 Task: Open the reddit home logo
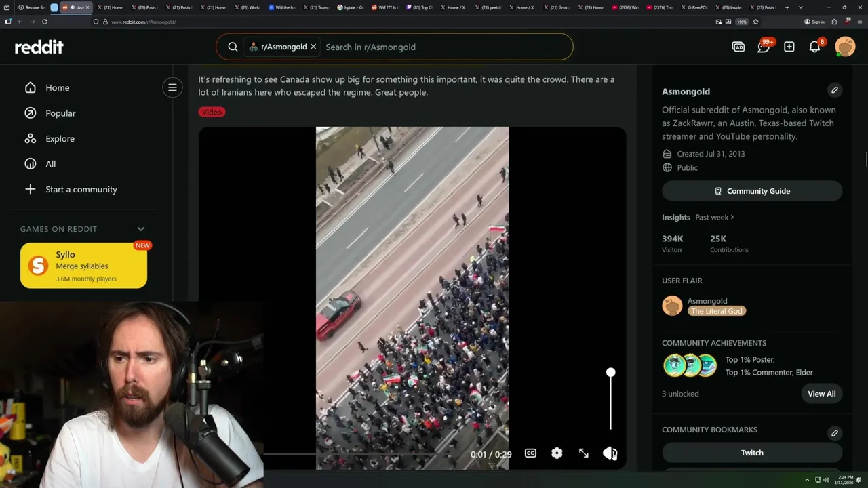[x=39, y=47]
